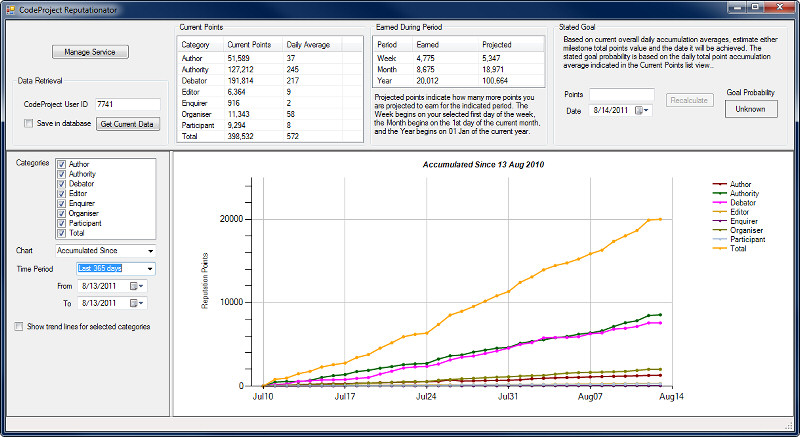This screenshot has height=437, width=800.
Task: Click the Manage Service button
Action: pos(90,52)
